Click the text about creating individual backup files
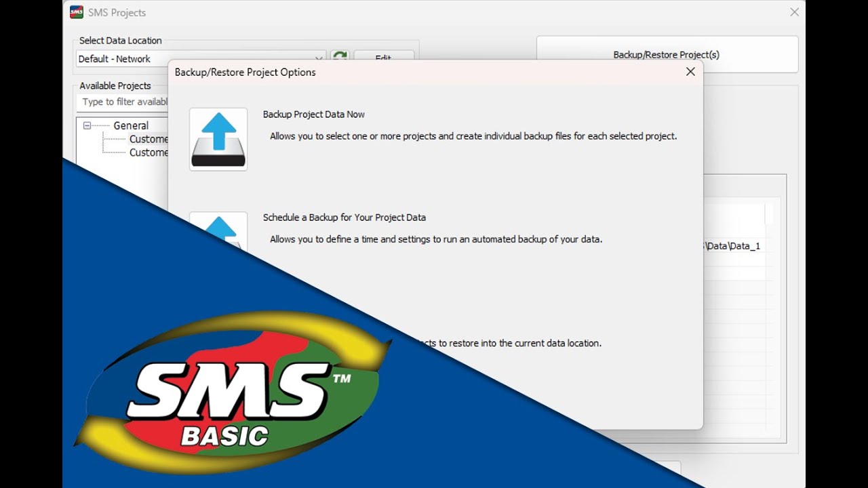This screenshot has height=488, width=868. (473, 136)
